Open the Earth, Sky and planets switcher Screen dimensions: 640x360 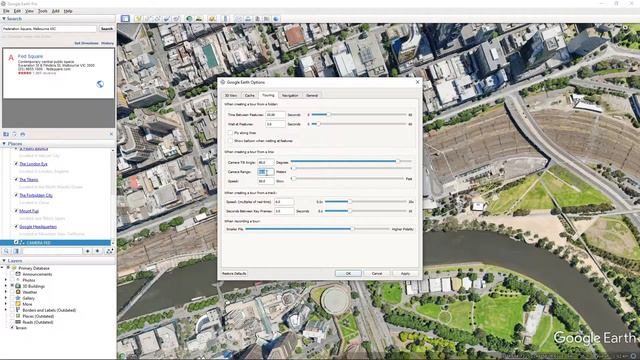(212, 19)
